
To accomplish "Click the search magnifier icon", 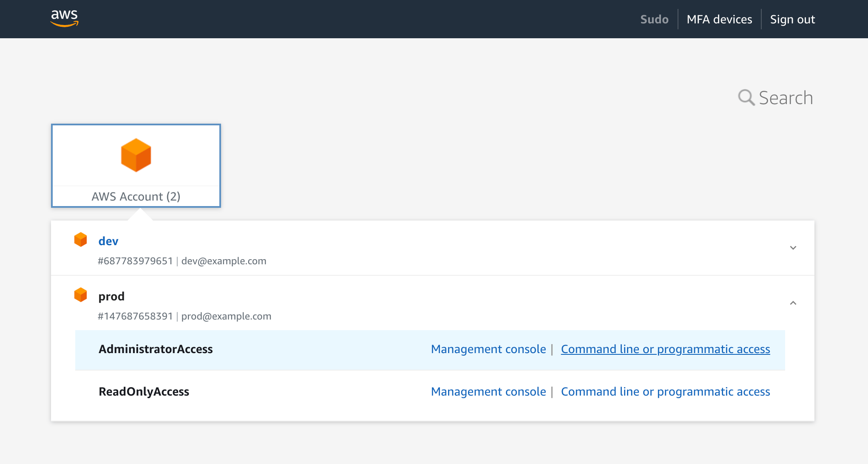I will (x=746, y=97).
